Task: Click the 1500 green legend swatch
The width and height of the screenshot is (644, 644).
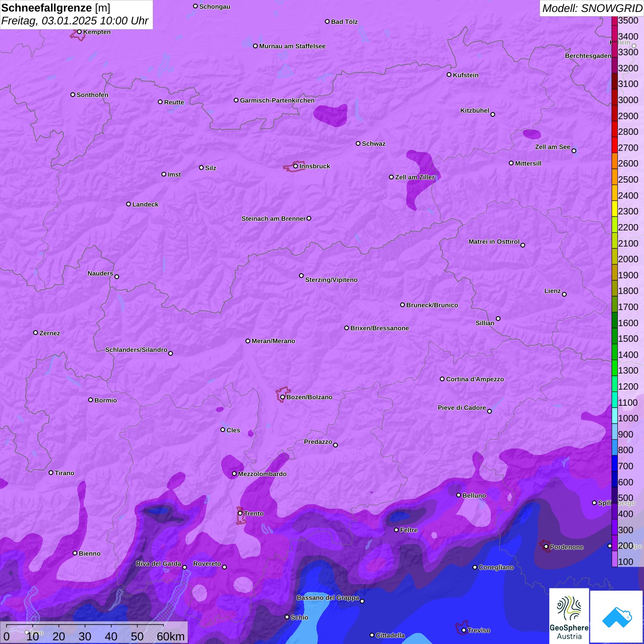Action: click(x=614, y=336)
